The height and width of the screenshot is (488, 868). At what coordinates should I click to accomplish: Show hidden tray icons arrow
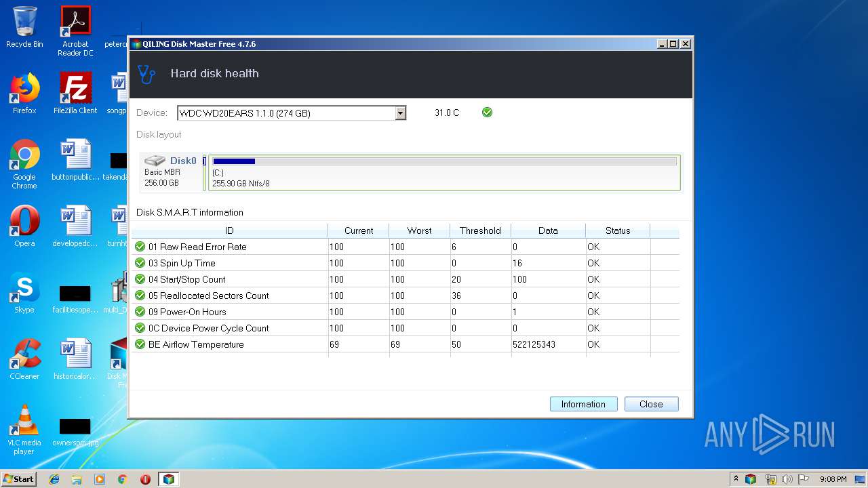coord(736,479)
